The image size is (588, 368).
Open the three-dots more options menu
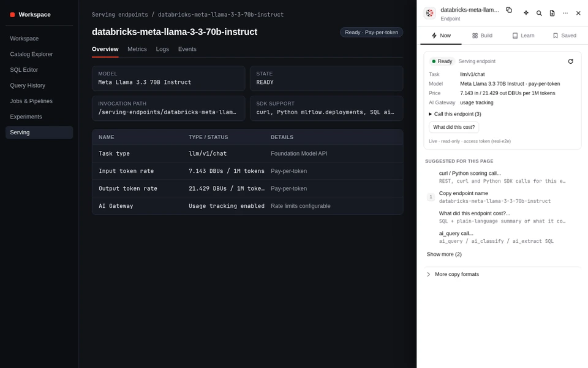pos(565,13)
